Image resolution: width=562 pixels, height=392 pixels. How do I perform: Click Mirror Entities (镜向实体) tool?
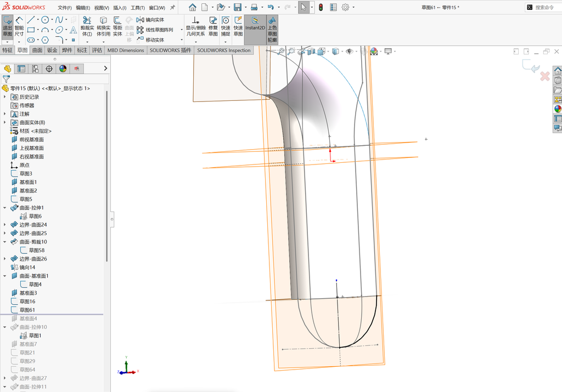coord(150,20)
